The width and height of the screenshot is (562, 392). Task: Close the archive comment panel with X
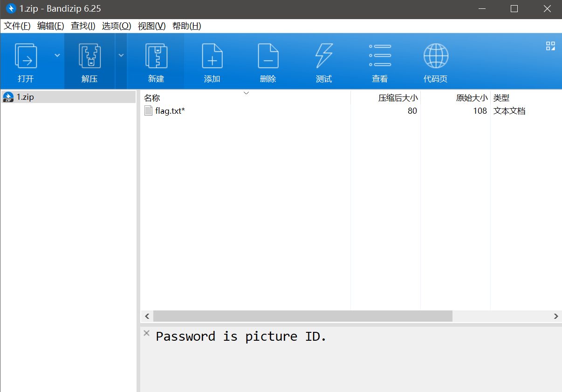(x=146, y=333)
